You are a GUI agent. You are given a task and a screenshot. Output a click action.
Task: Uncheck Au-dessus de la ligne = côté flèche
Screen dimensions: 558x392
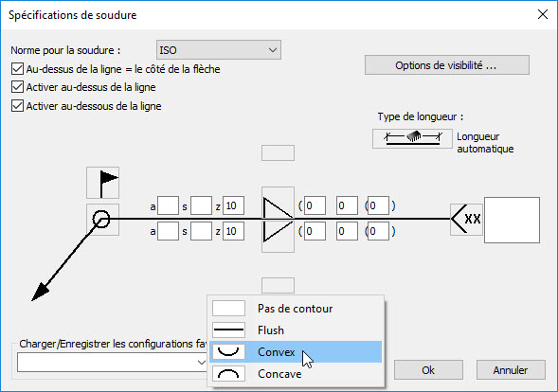point(17,69)
